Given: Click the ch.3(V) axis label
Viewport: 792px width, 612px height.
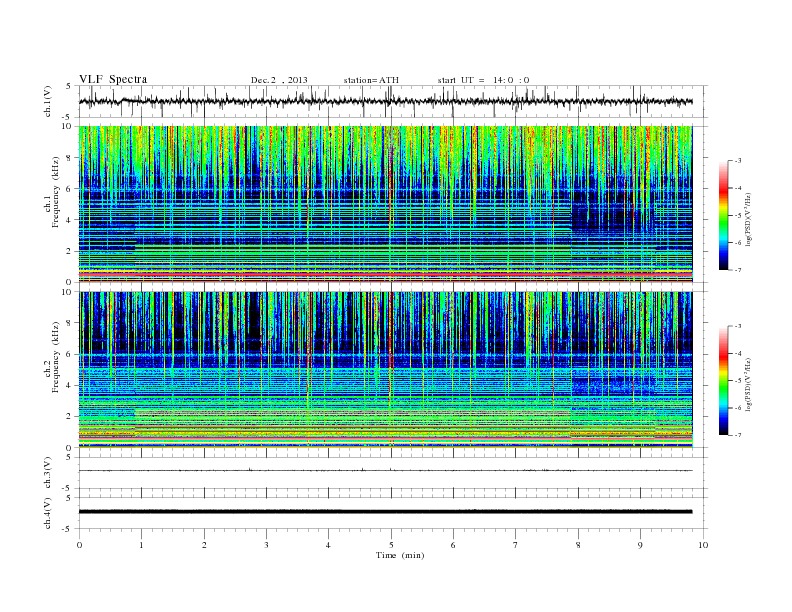Looking at the screenshot, I should point(48,473).
